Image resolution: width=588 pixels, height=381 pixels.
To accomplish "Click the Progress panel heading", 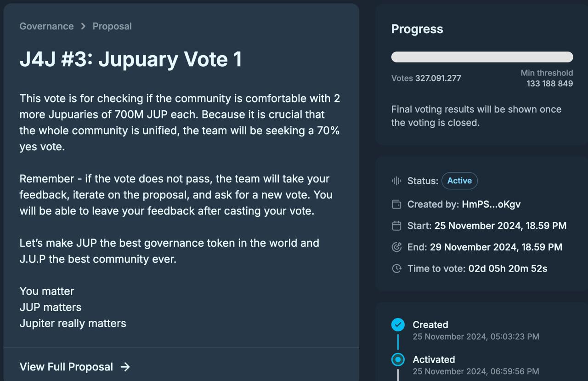I will [417, 29].
